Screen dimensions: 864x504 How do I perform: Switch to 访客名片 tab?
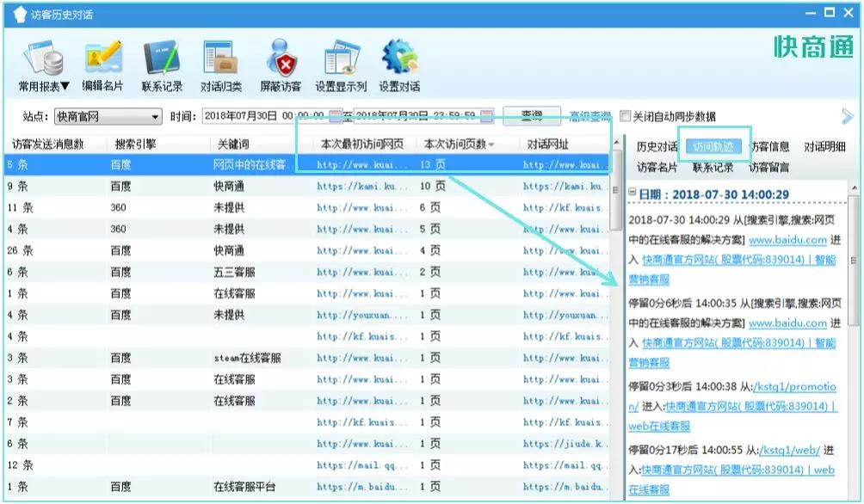point(657,168)
